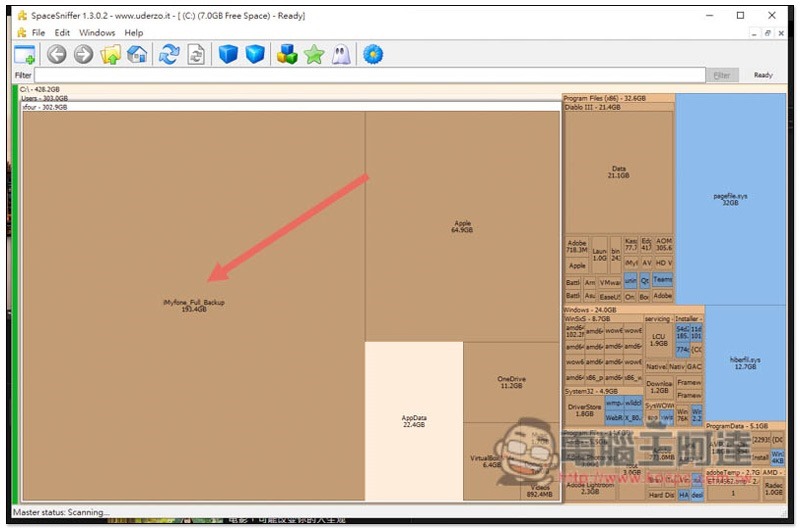Select the AppData 22.4GB block
Image resolution: width=800 pixels, height=530 pixels.
(414, 421)
